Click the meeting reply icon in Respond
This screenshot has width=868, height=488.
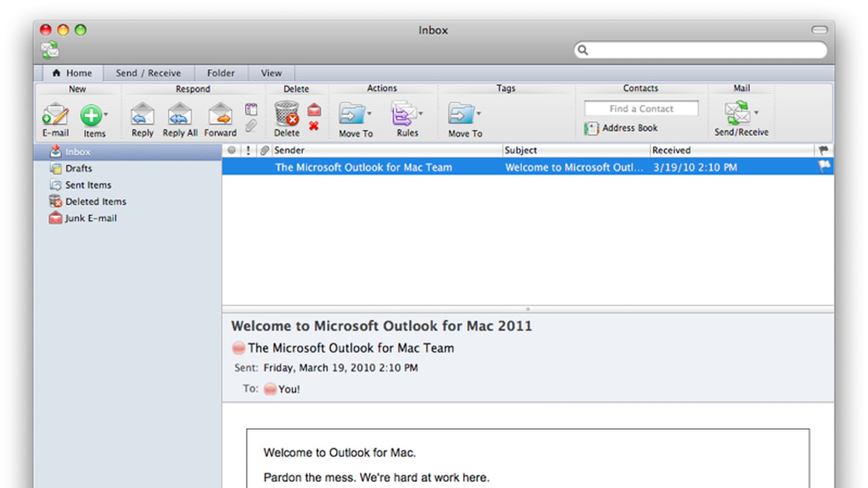point(252,109)
